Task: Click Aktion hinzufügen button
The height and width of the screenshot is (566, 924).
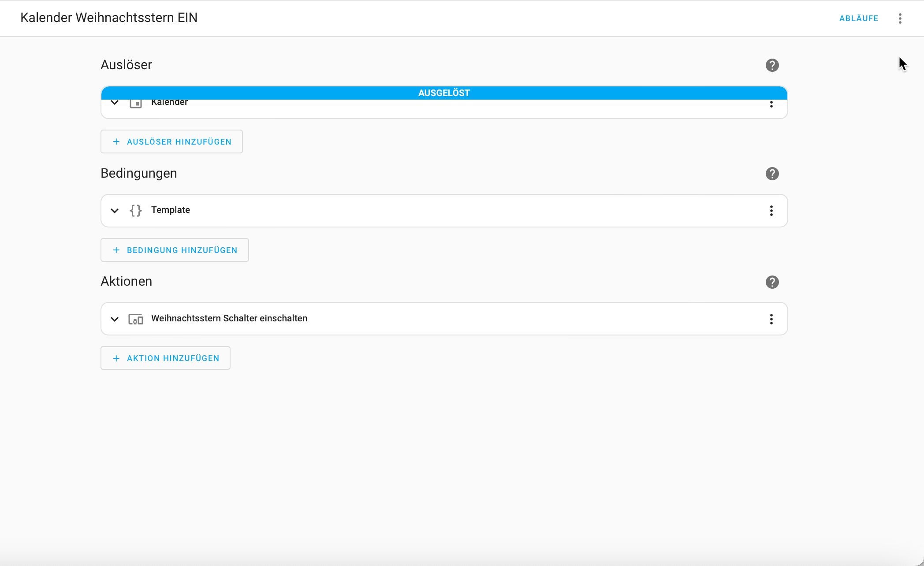Action: coord(165,358)
